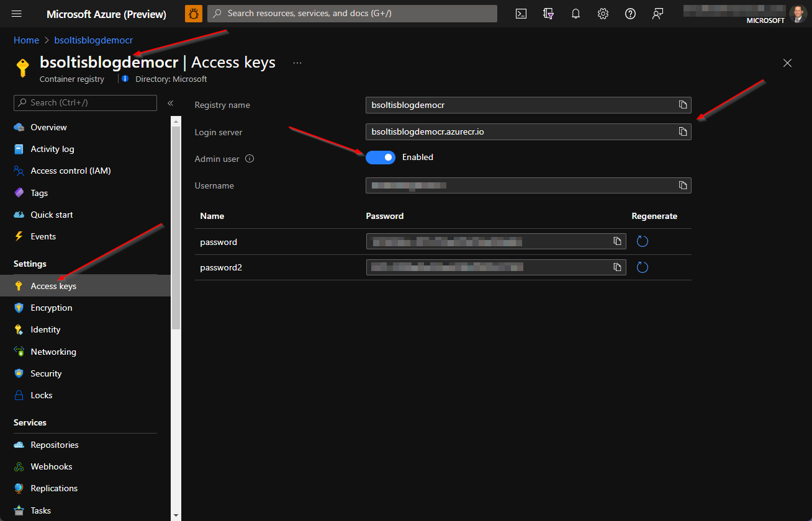Disable the Admin user toggle
This screenshot has width=812, height=521.
(381, 158)
